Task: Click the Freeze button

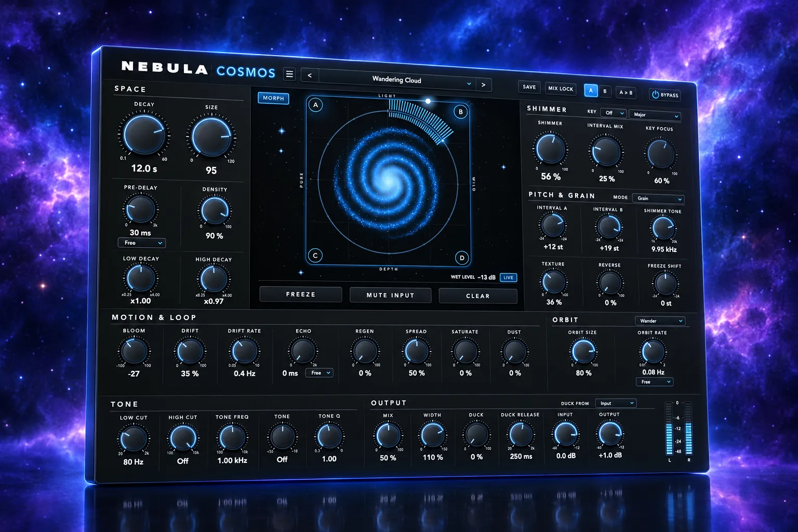Action: (x=301, y=294)
